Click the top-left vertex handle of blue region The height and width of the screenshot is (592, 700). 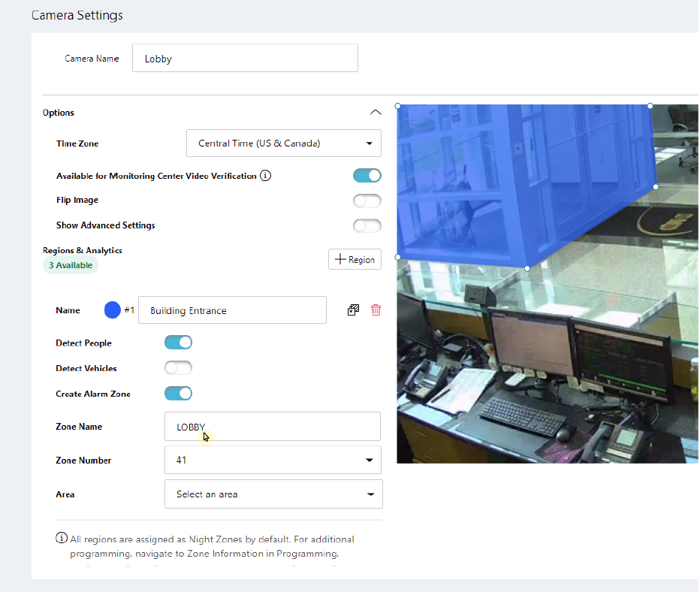(x=397, y=106)
